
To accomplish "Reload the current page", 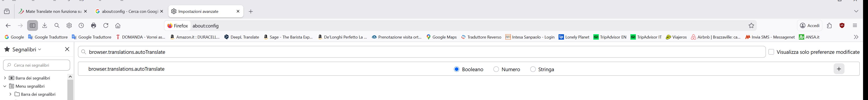I will pos(106,25).
